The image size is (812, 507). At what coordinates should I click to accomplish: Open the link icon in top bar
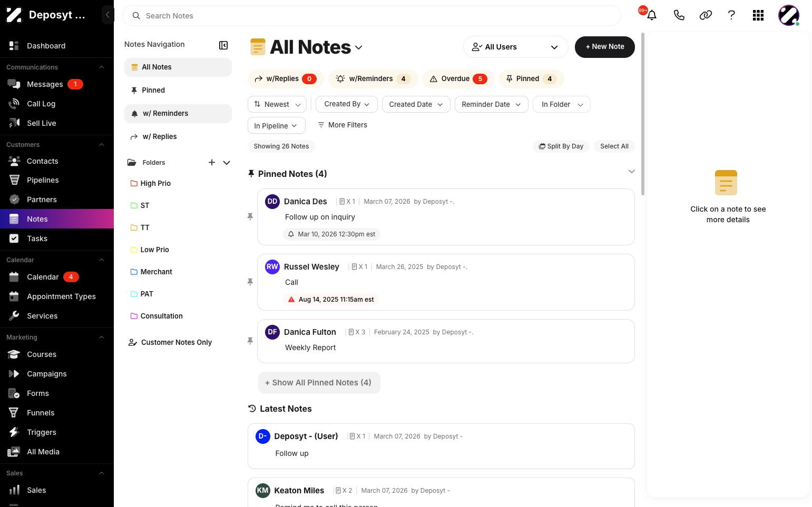tap(706, 15)
